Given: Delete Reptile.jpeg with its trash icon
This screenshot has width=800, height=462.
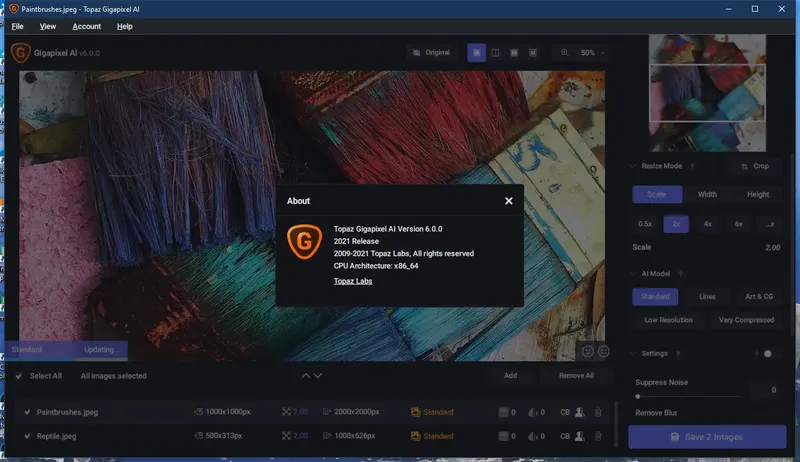Looking at the screenshot, I should point(598,436).
